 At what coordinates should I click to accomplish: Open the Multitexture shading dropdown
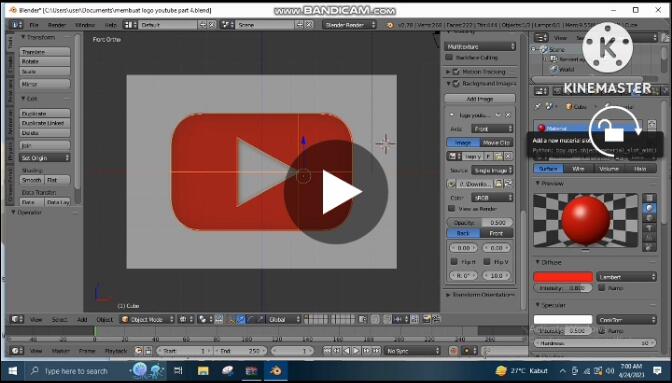[x=480, y=46]
